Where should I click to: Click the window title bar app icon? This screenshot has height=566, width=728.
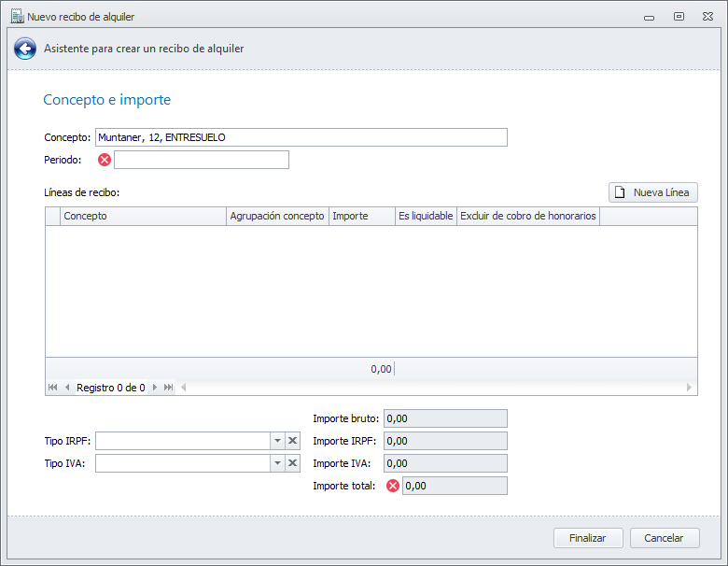point(16,16)
